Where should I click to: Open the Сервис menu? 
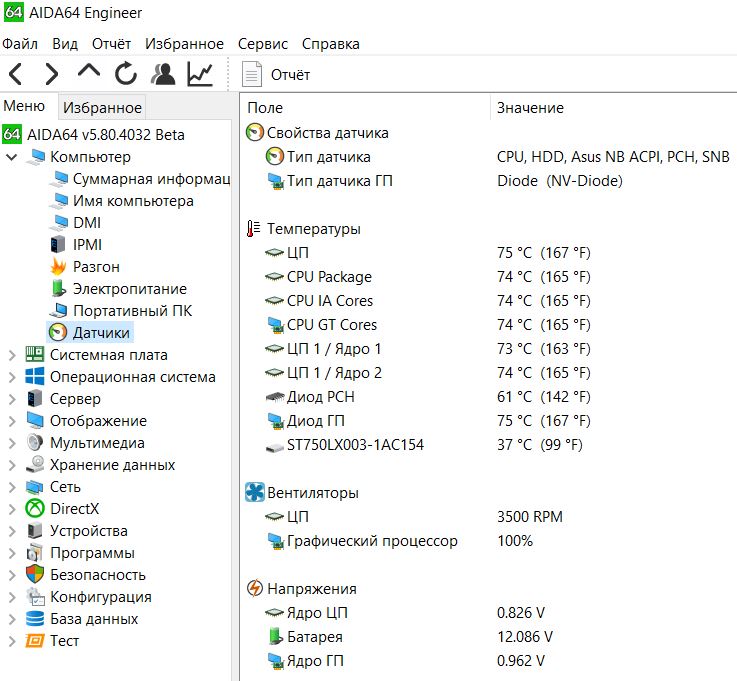pos(263,44)
